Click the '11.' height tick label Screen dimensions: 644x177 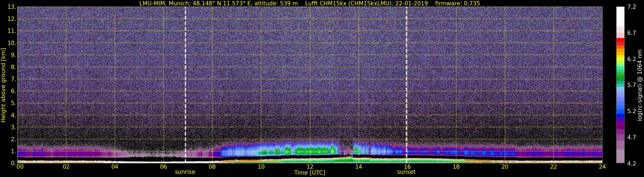click(x=12, y=31)
